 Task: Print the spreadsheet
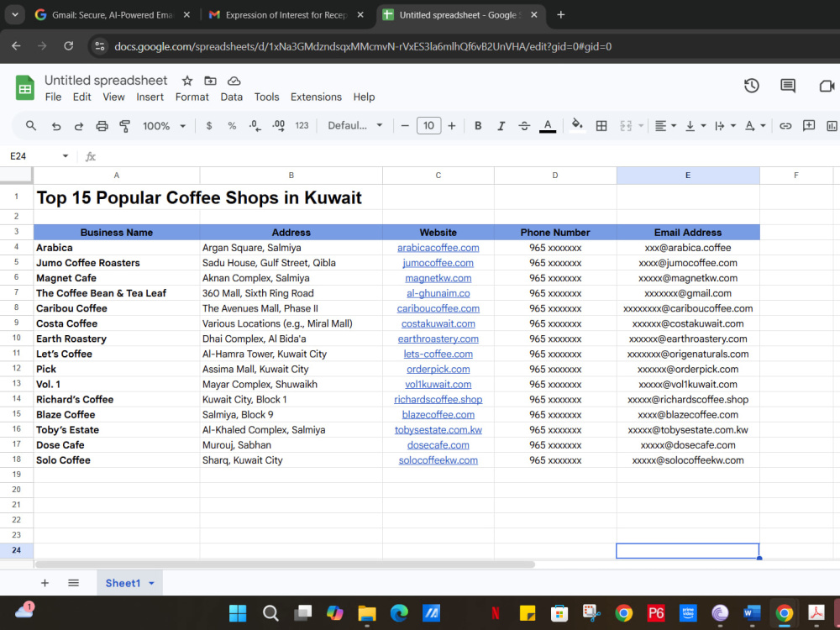pyautogui.click(x=102, y=126)
